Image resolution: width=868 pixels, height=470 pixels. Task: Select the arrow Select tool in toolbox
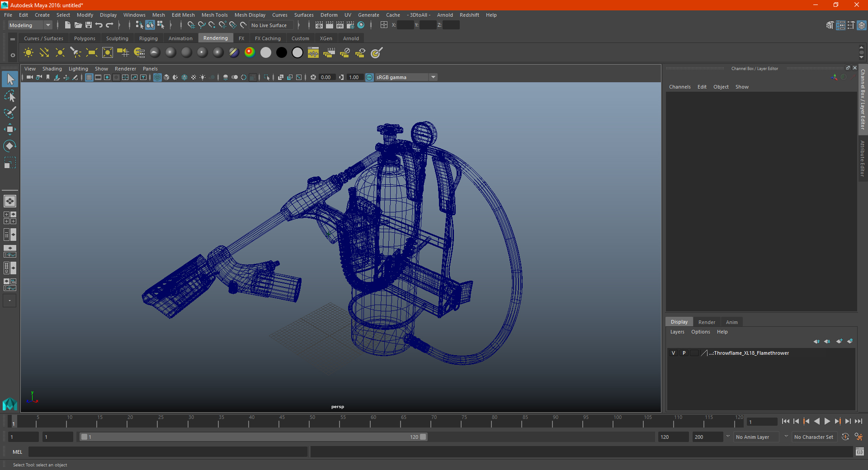(x=10, y=80)
